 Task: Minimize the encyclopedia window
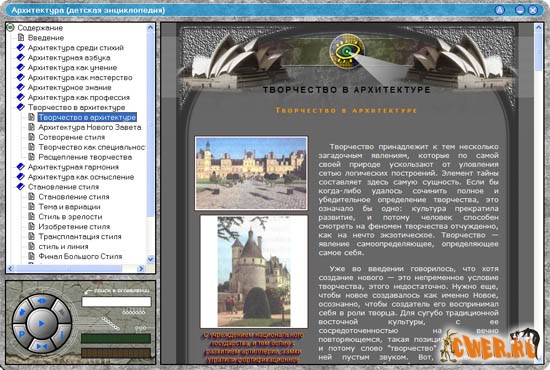click(519, 10)
